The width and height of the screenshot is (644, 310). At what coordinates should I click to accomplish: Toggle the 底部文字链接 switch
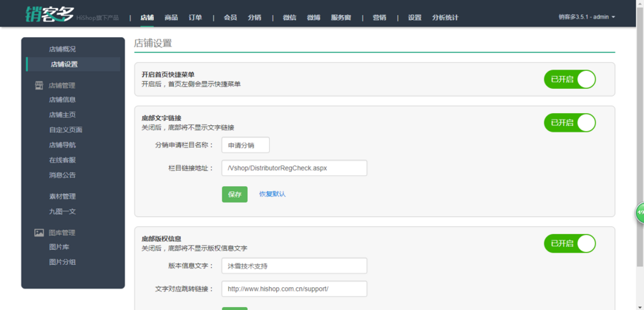click(570, 122)
